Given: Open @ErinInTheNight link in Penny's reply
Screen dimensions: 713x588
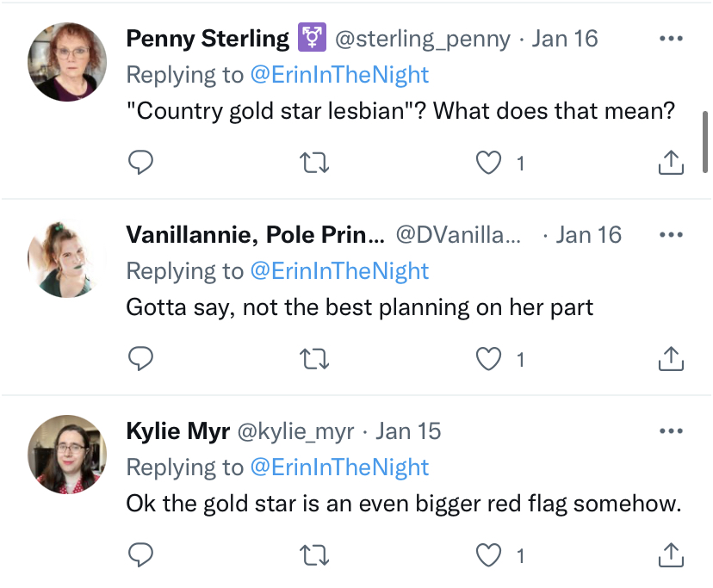Looking at the screenshot, I should click(338, 75).
